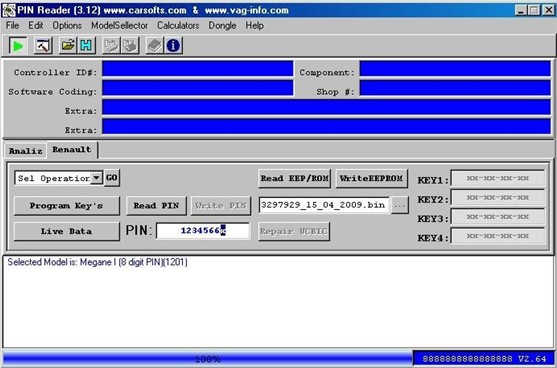Close the PIN Reader window
This screenshot has width=557, height=368.
548,10
